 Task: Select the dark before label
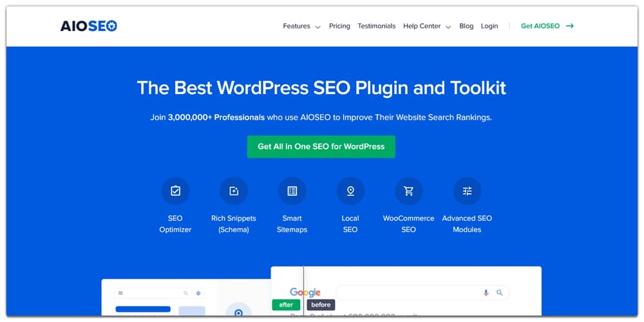click(x=321, y=305)
